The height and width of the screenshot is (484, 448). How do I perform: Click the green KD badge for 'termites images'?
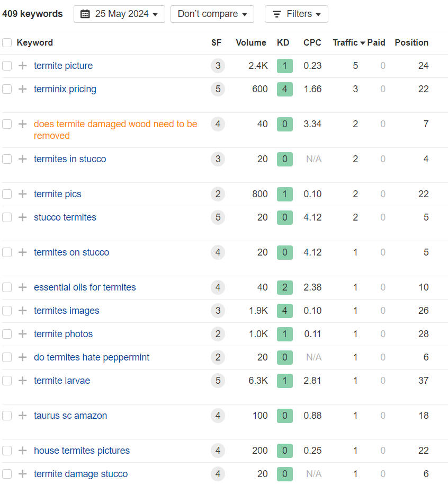pos(284,311)
